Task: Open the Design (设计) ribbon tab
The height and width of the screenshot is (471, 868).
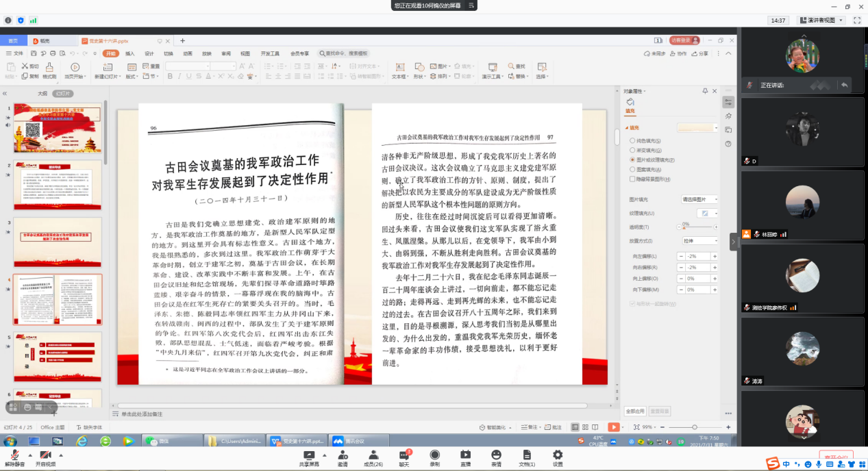Action: (149, 53)
